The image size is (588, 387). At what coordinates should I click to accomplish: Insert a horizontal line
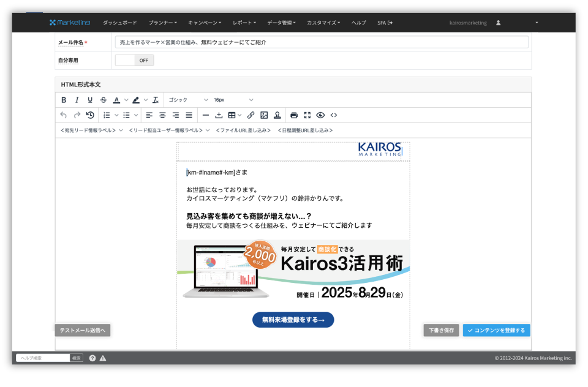(206, 115)
